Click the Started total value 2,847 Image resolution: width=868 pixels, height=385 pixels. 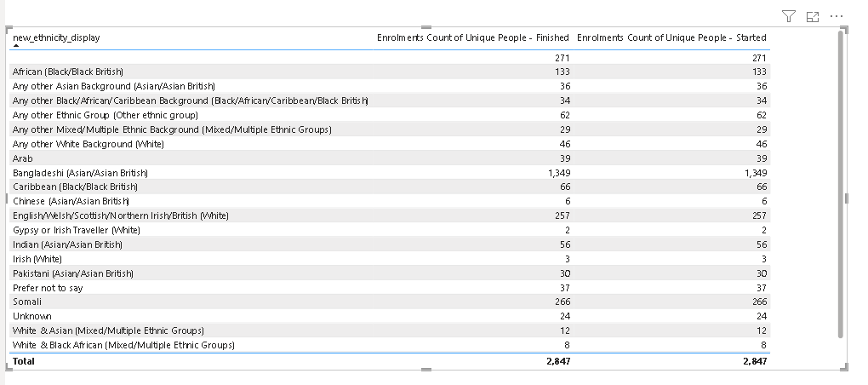(x=755, y=361)
